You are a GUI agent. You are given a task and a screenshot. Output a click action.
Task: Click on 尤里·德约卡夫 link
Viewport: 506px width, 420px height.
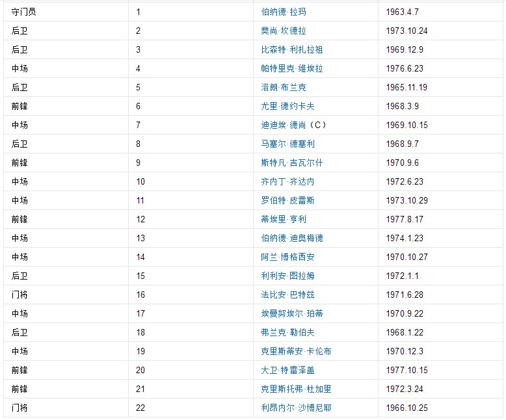pos(287,106)
